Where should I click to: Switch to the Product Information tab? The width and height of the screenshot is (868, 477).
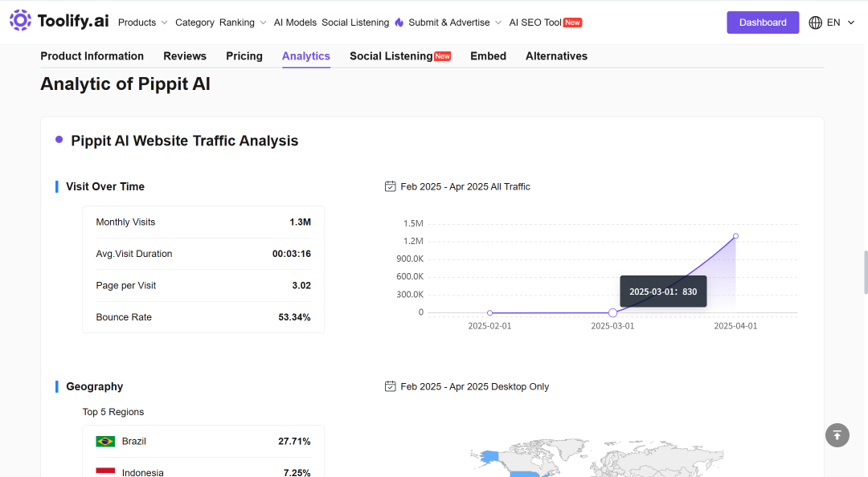coord(92,56)
